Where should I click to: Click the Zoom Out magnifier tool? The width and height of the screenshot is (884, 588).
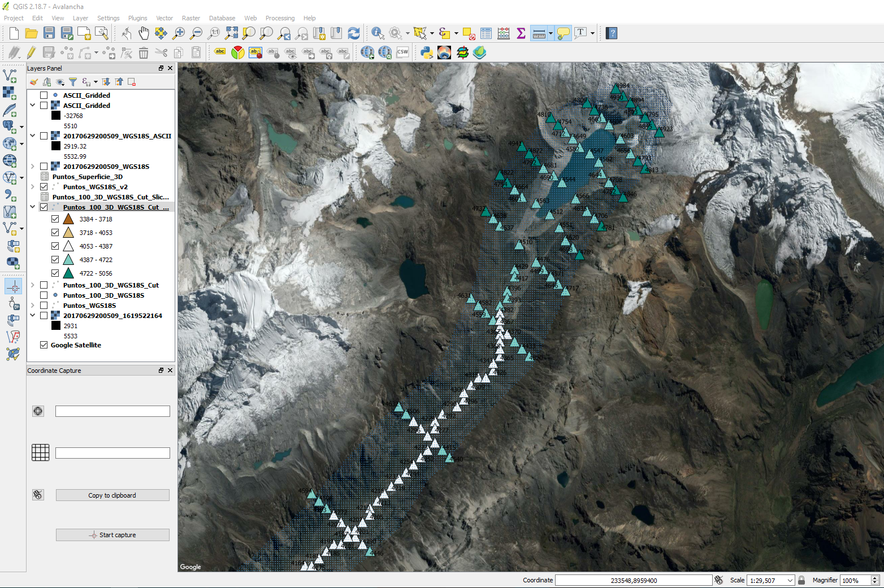click(x=196, y=33)
